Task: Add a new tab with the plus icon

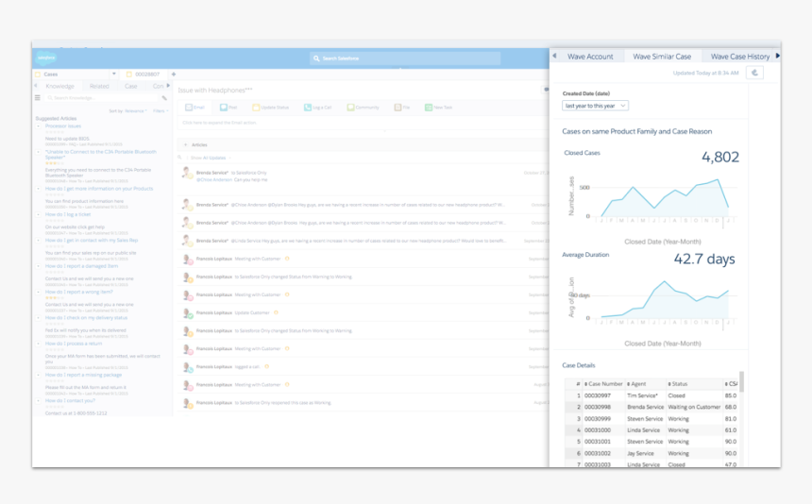Action: [x=174, y=74]
